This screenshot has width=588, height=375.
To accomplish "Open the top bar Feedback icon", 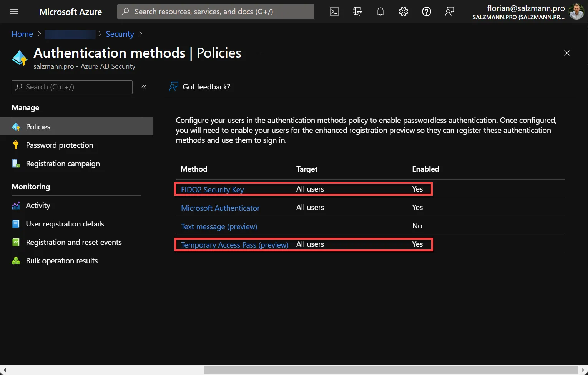I will click(450, 12).
